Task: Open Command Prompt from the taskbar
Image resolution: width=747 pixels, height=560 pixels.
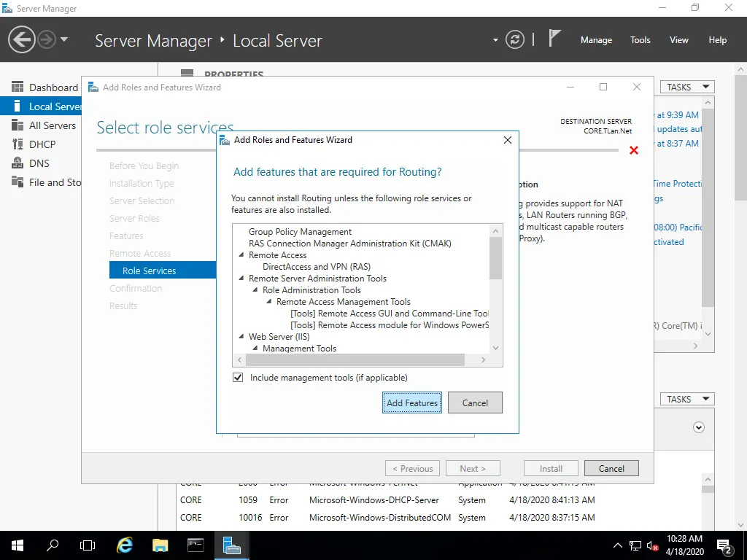Action: click(196, 545)
